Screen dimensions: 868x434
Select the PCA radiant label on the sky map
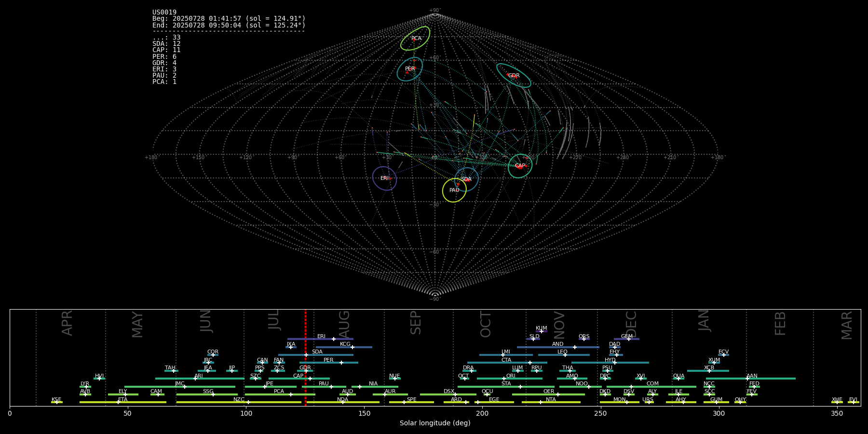[x=416, y=39]
